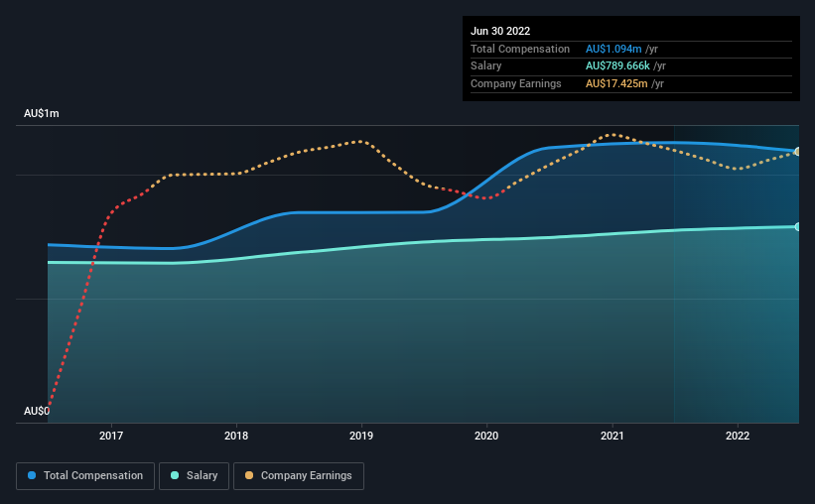Click the Jun 30 2022 tooltip date

[500, 31]
